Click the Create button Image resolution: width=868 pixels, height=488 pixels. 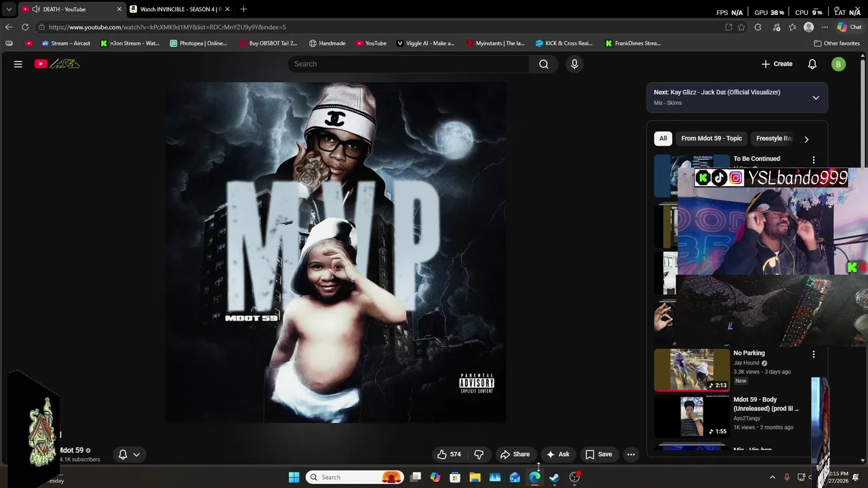pos(777,64)
